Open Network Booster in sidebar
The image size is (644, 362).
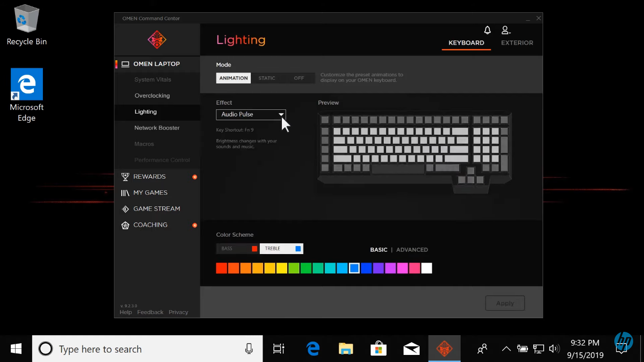[157, 128]
